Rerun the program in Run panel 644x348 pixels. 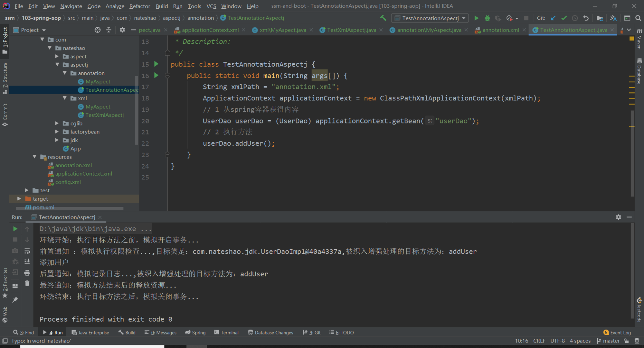pos(15,229)
